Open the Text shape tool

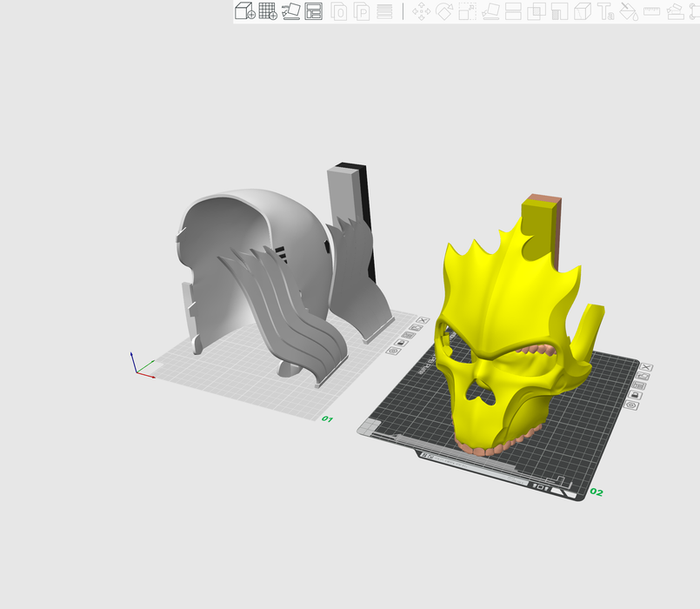click(605, 11)
